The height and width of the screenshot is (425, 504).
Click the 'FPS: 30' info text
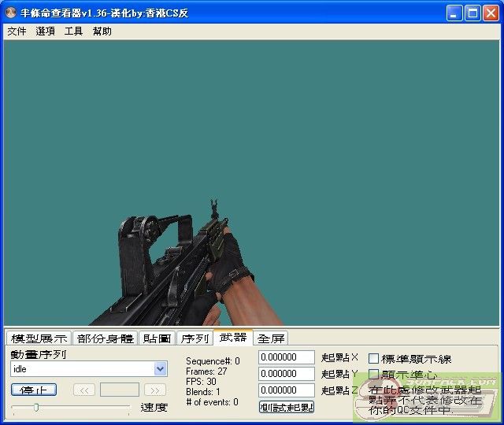tap(201, 382)
